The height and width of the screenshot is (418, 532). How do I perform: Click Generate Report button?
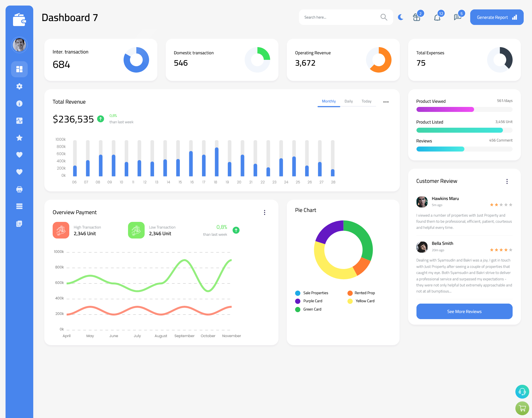(x=497, y=17)
